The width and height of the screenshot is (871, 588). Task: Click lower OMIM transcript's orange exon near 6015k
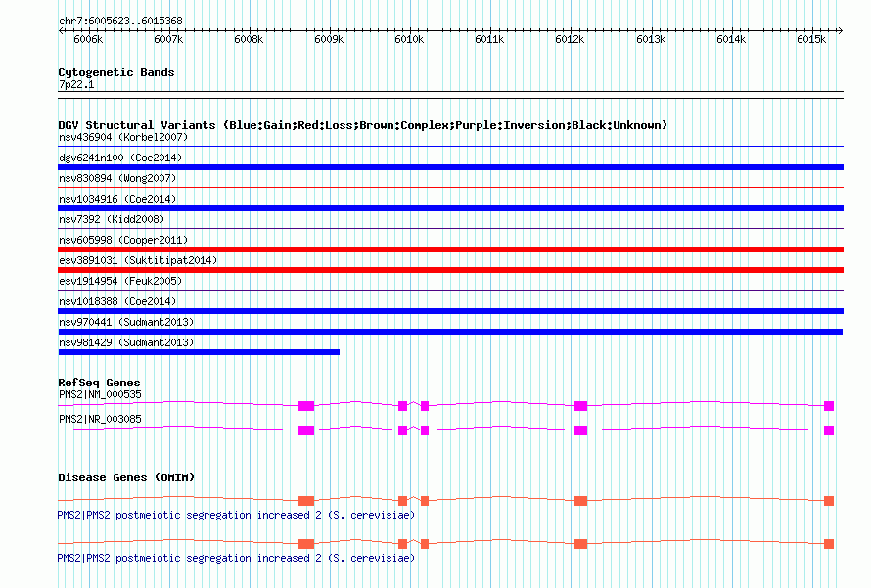[829, 544]
